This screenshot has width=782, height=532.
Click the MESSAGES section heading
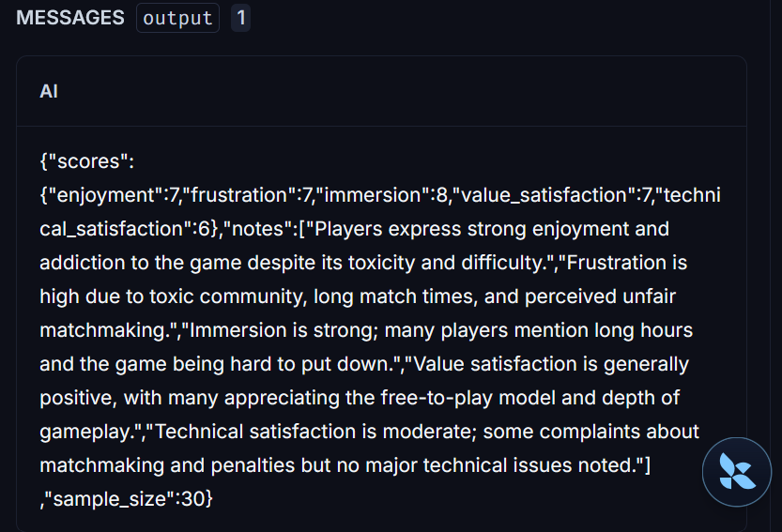pyautogui.click(x=70, y=18)
